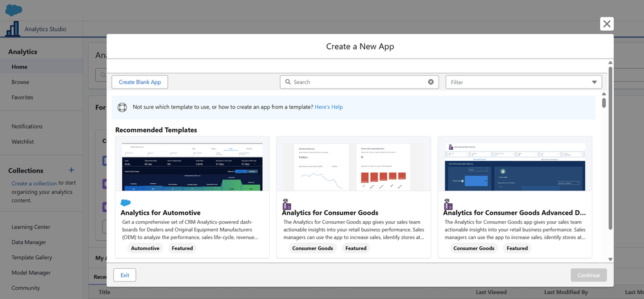644x299 pixels.
Task: Click the clear icon in Search field
Action: tap(431, 82)
